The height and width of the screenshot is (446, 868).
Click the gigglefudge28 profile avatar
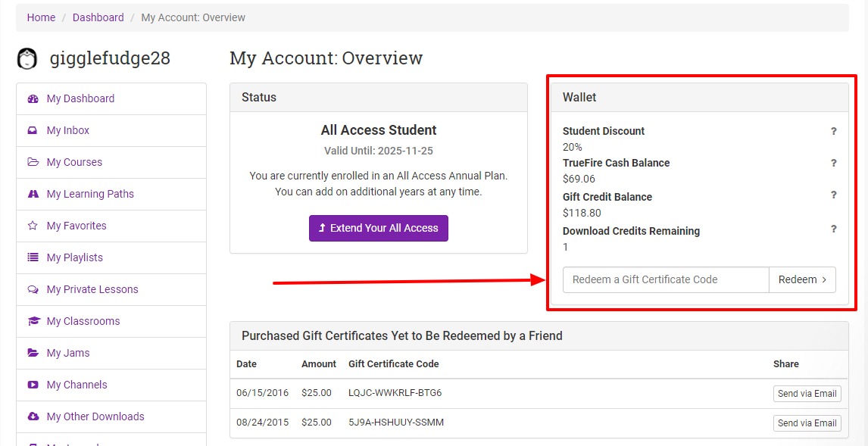coord(27,58)
